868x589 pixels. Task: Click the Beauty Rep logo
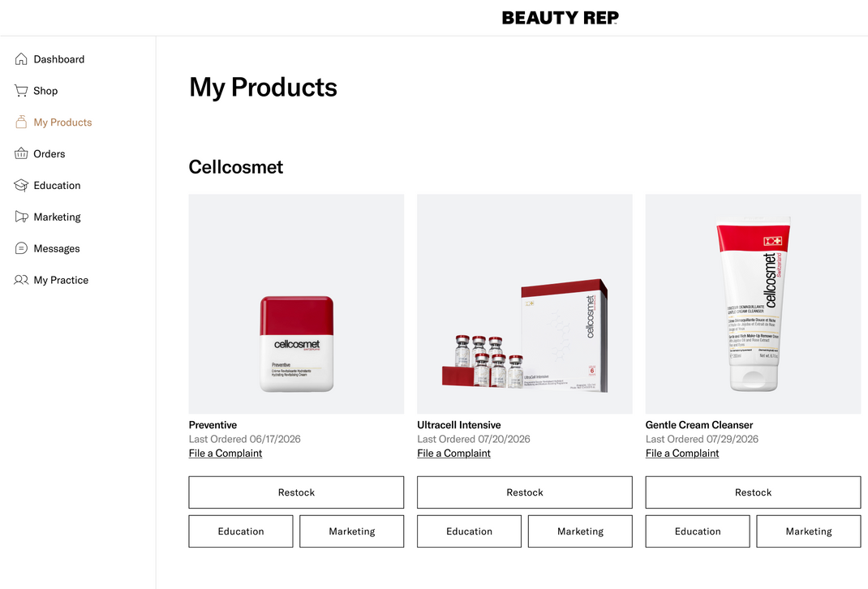561,18
